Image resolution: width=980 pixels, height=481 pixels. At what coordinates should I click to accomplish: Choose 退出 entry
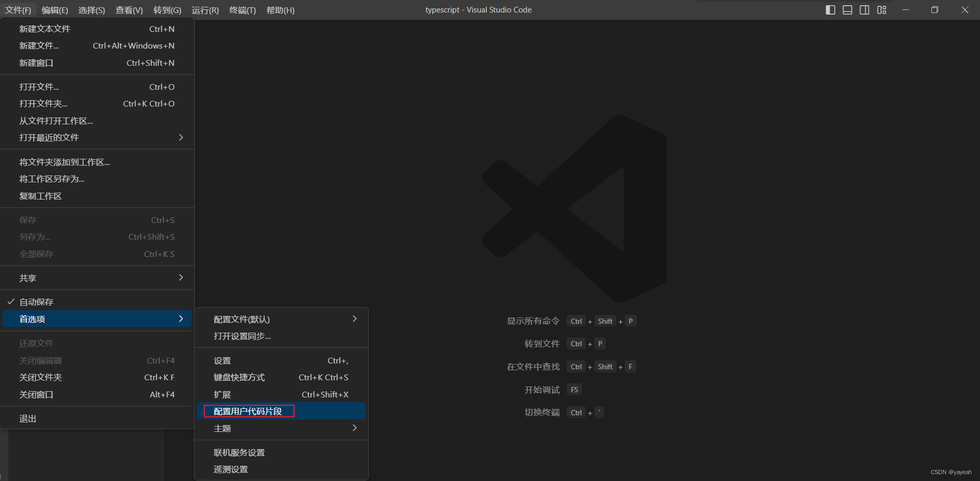click(97, 418)
